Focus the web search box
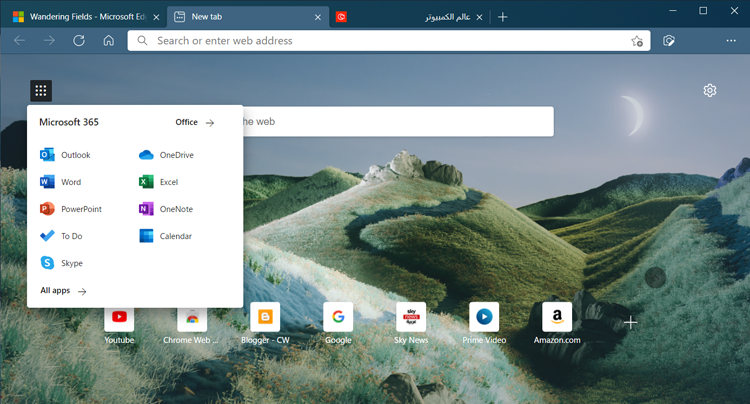The image size is (750, 404). pos(398,121)
